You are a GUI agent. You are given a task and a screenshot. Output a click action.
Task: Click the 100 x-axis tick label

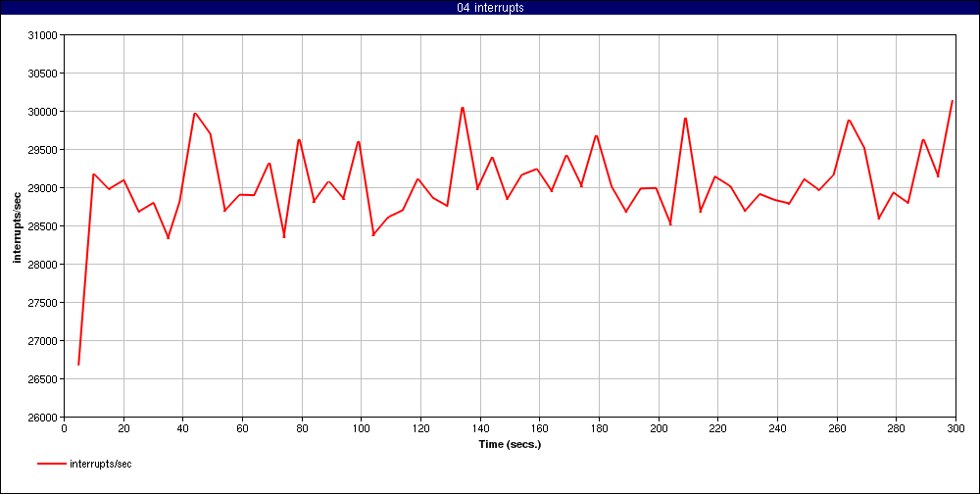[362, 428]
